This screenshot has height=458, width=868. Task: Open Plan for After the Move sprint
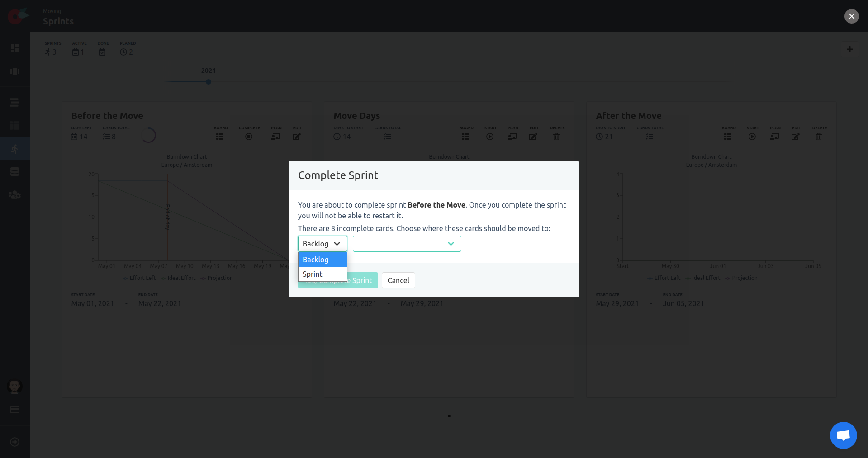pos(775,137)
